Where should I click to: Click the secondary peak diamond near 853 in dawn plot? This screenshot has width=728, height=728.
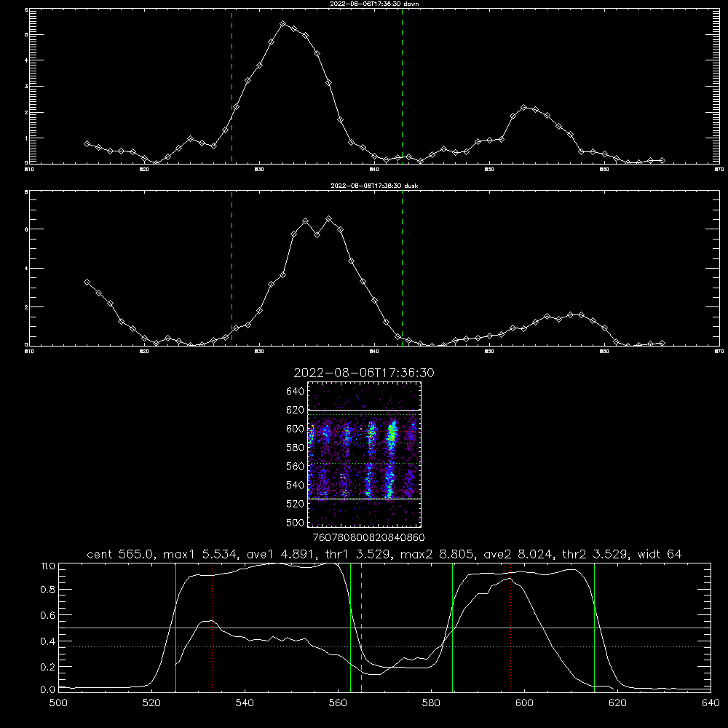524,108
